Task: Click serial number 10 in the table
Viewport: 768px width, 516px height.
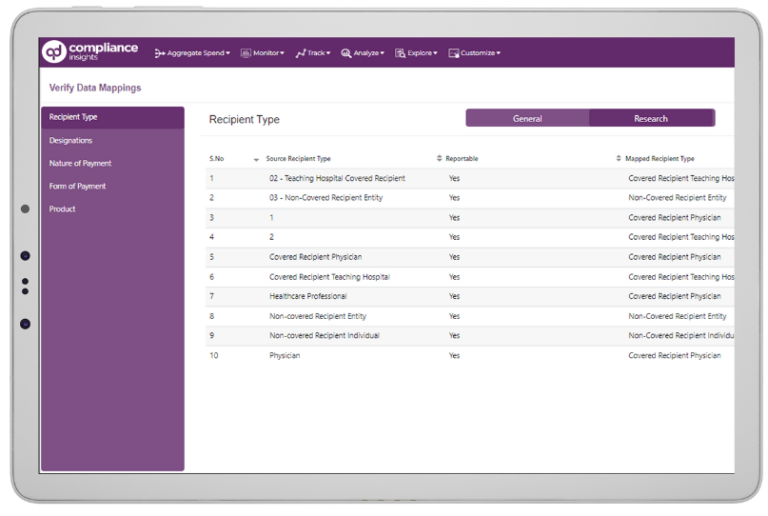Action: [x=214, y=355]
